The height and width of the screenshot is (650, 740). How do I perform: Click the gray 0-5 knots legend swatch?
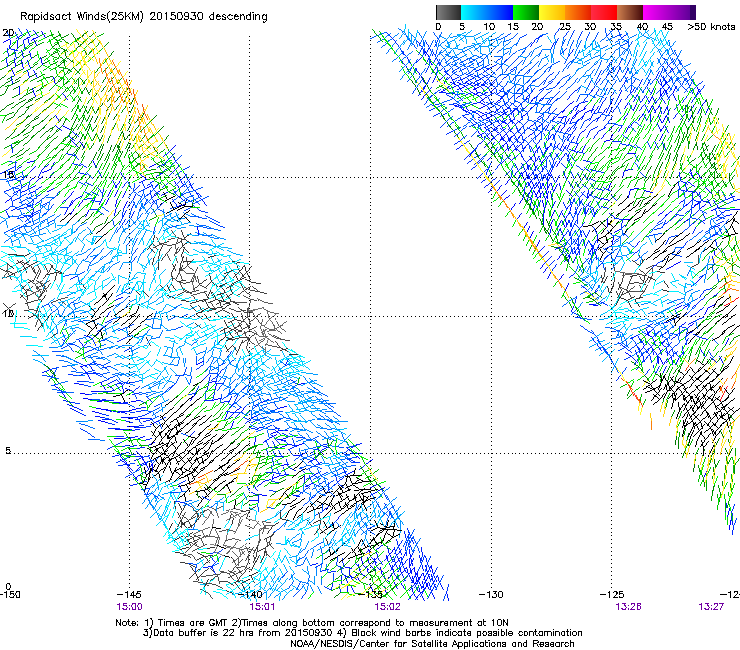tap(448, 12)
